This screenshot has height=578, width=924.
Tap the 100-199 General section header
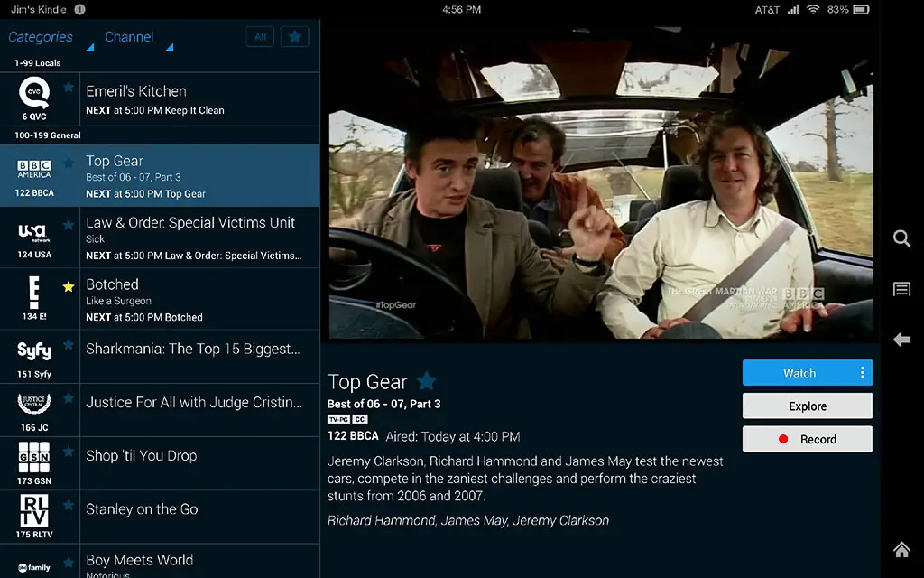(x=48, y=135)
